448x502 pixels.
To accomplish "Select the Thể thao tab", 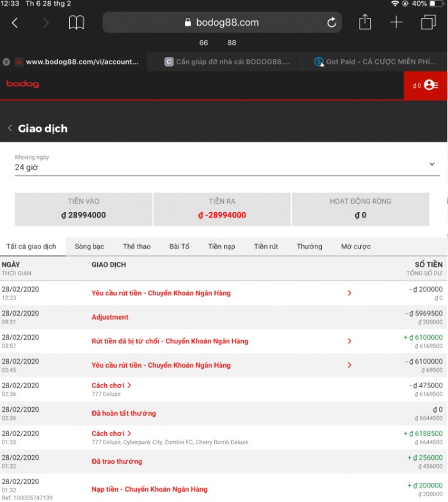I will pyautogui.click(x=136, y=247).
